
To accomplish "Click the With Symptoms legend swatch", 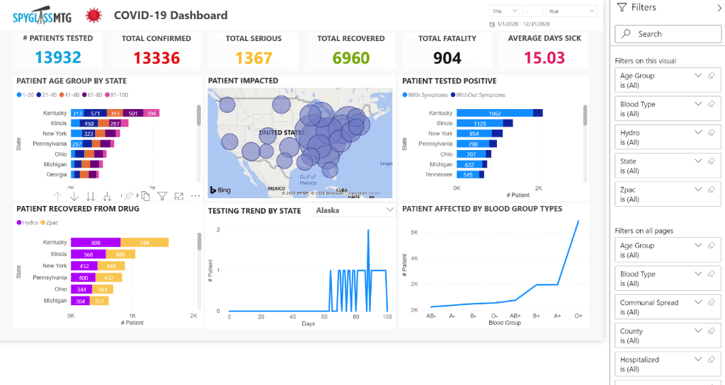I will [x=405, y=95].
